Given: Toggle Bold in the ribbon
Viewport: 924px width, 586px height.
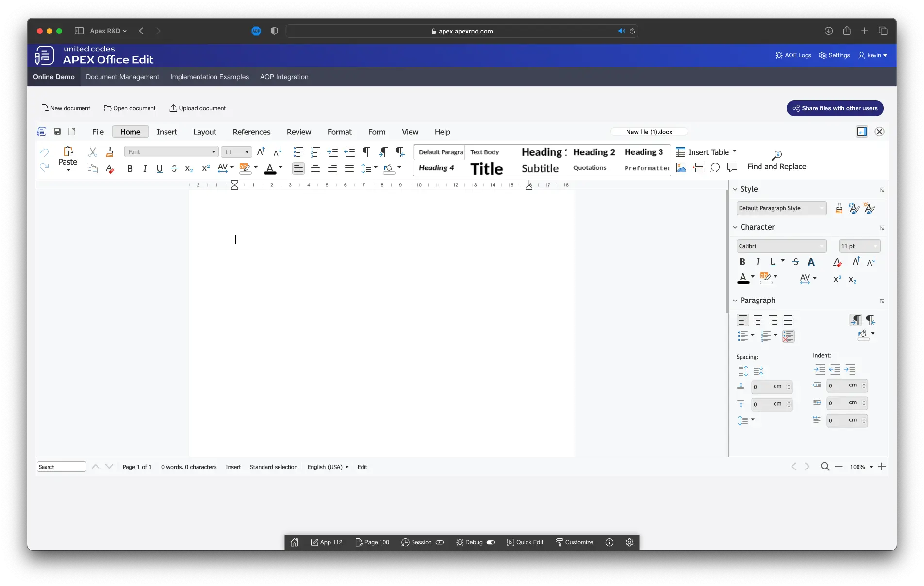Looking at the screenshot, I should (x=130, y=168).
